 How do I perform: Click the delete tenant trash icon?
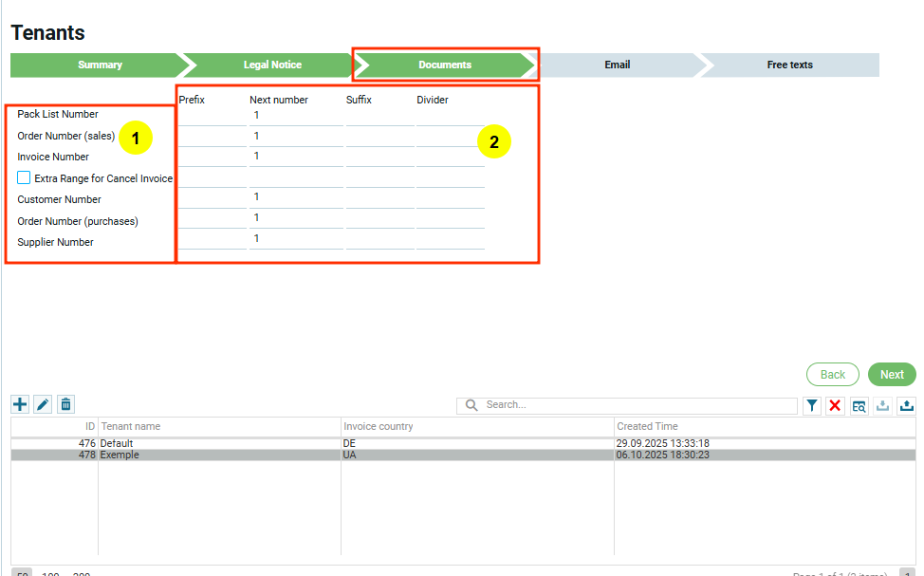(65, 404)
